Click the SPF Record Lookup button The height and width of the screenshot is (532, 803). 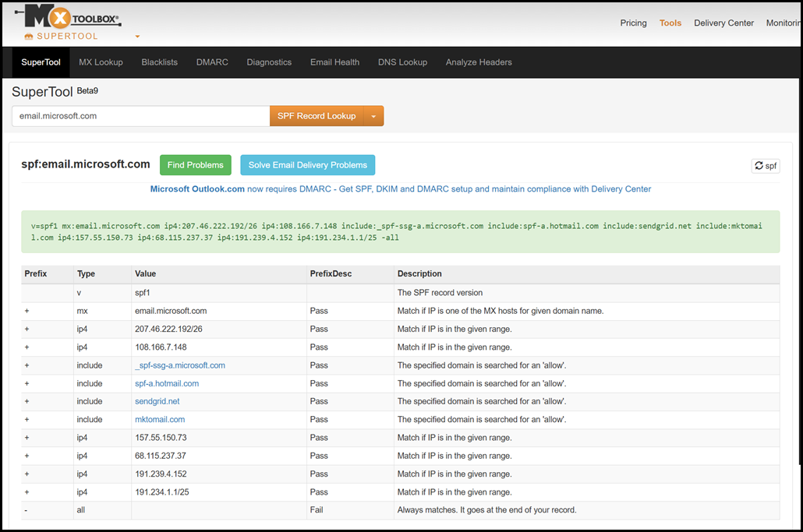point(316,116)
